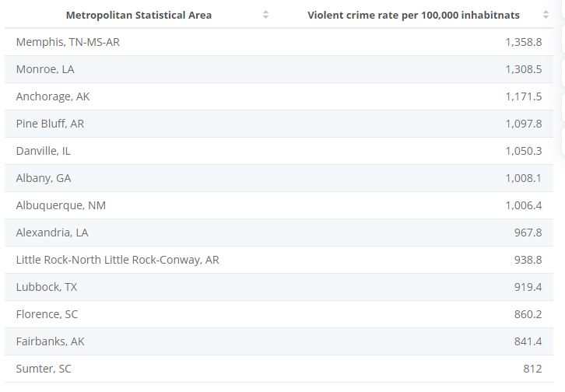Click the Albany, GA cell
The width and height of the screenshot is (565, 392).
click(44, 178)
